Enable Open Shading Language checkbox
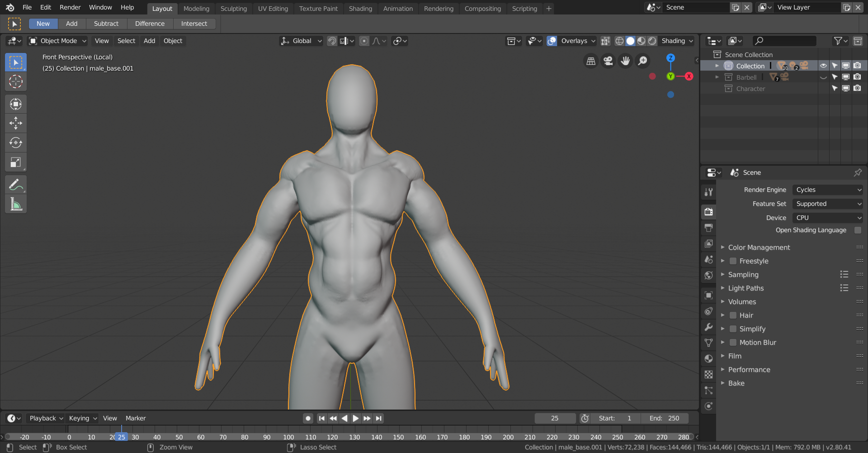The width and height of the screenshot is (868, 453). point(858,230)
